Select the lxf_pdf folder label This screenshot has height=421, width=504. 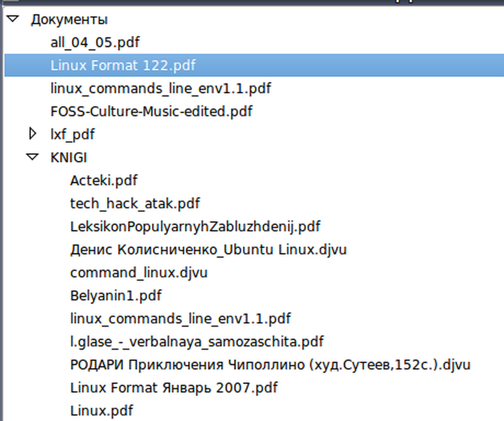(x=73, y=134)
